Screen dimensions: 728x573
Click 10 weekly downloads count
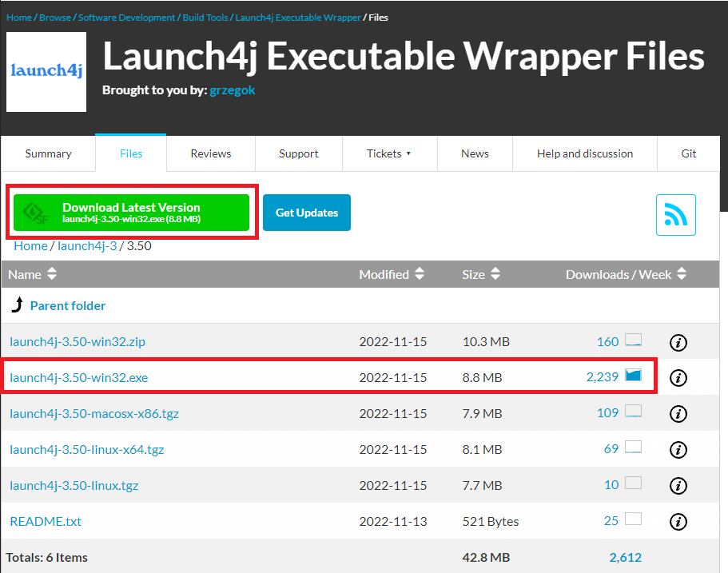611,485
